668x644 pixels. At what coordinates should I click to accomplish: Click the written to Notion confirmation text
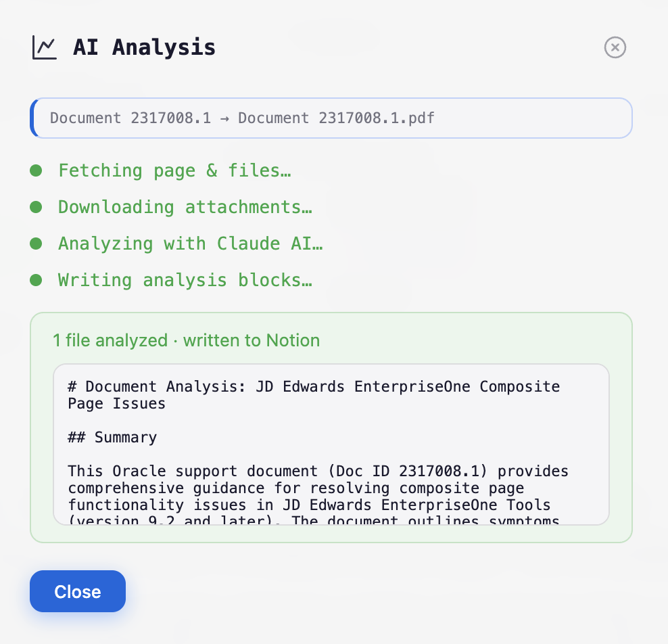pyautogui.click(x=252, y=340)
